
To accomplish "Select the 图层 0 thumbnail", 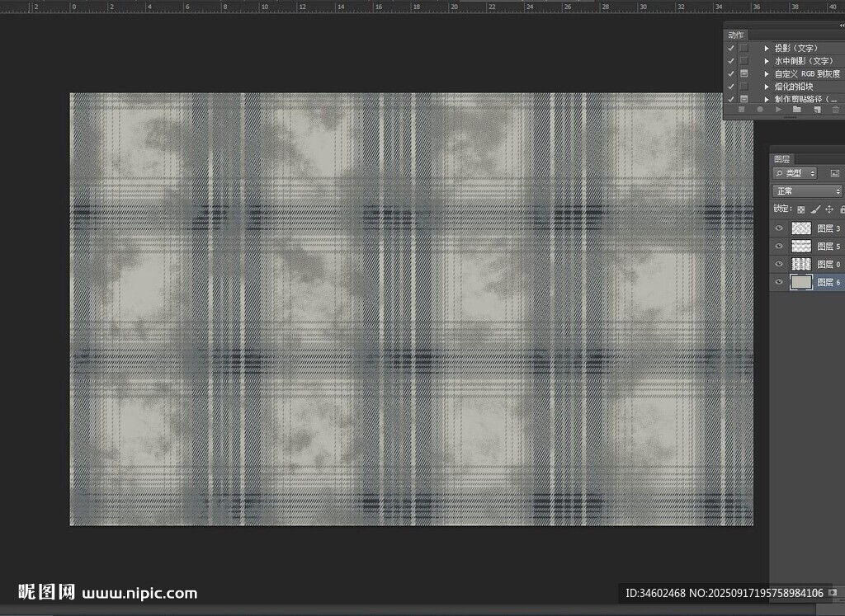I will [801, 264].
